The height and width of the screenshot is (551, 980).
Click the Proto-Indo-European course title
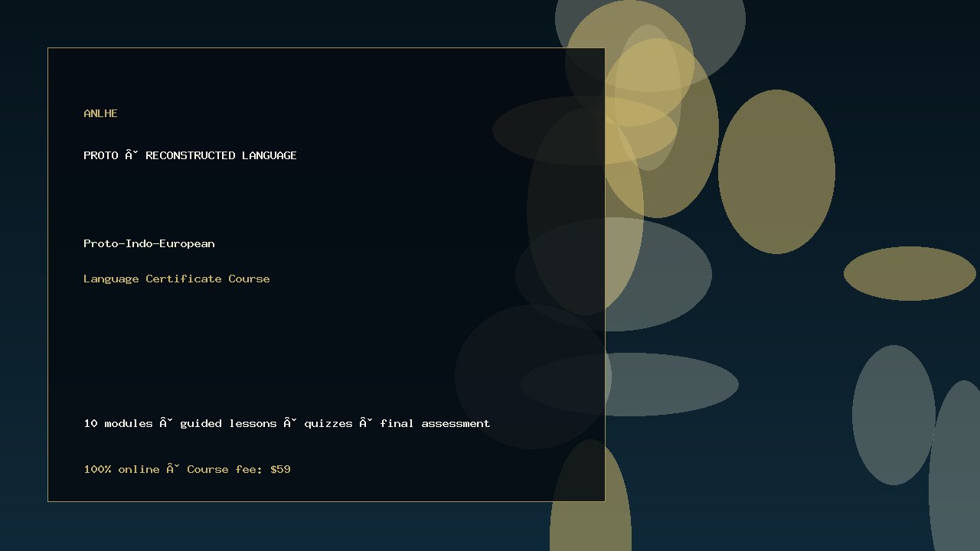149,243
